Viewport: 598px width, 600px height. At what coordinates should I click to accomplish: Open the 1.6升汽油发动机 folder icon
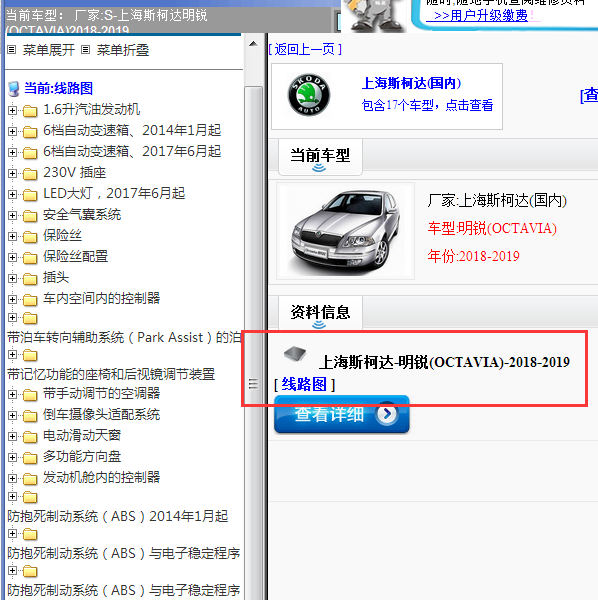30,111
